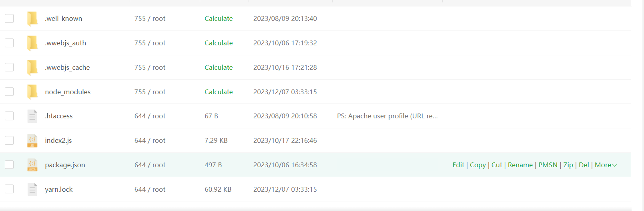Screen dimensions: 644x211
Task: Click the node_modules folder icon
Action: 32,92
